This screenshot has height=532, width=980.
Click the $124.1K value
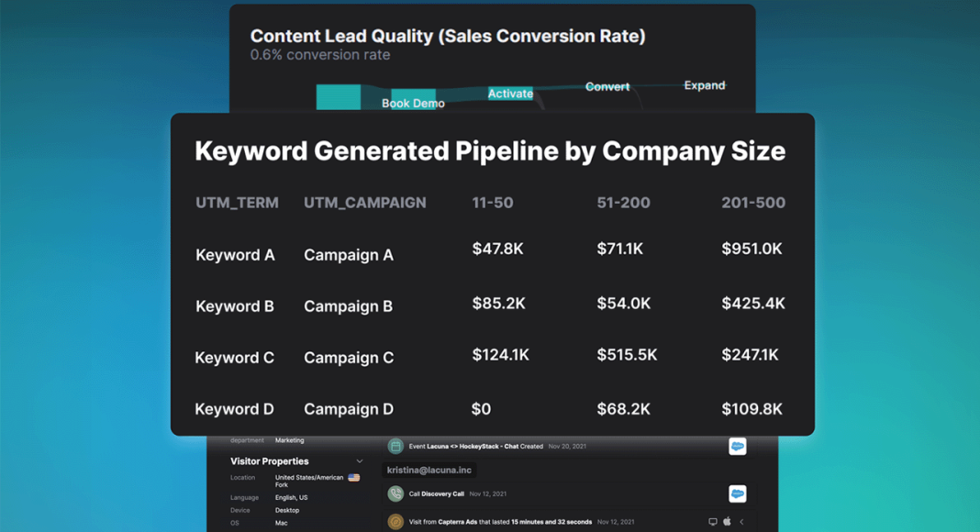click(501, 355)
